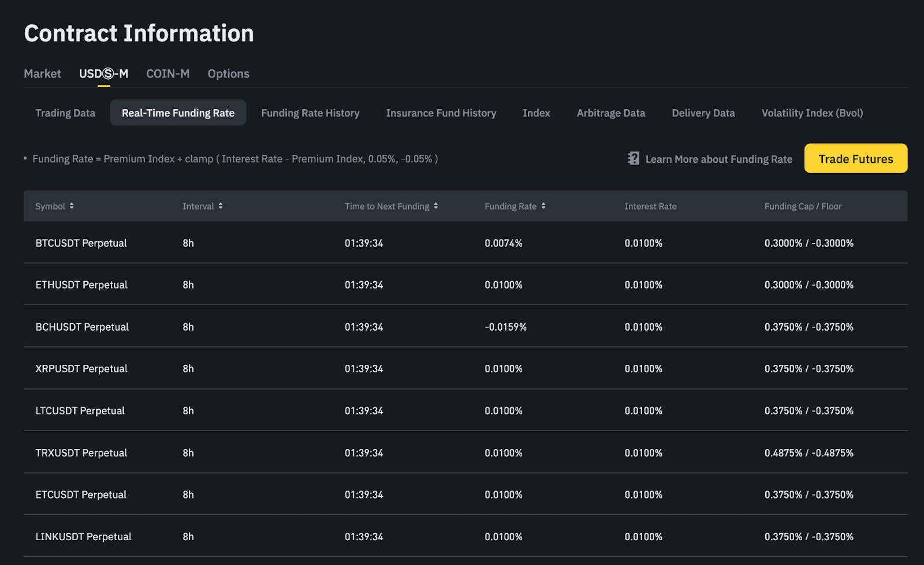
Task: Click the LINKUSDT Perpetual symbol
Action: pos(83,537)
